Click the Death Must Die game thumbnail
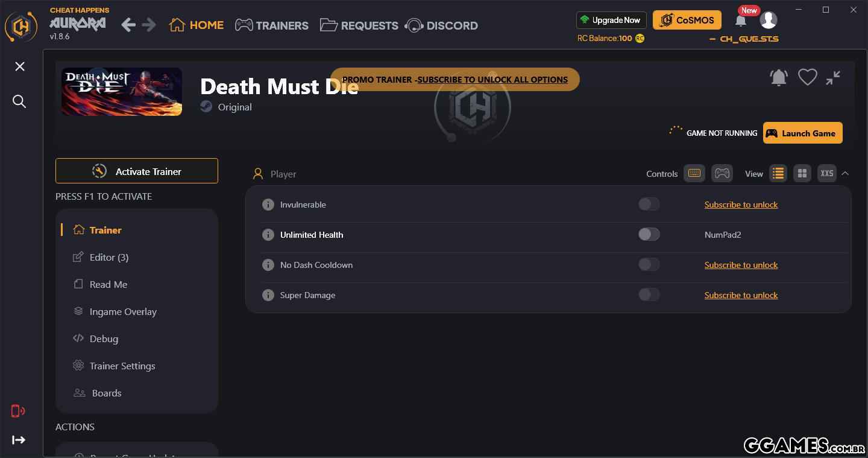Screen dimensions: 868x458 (x=122, y=92)
